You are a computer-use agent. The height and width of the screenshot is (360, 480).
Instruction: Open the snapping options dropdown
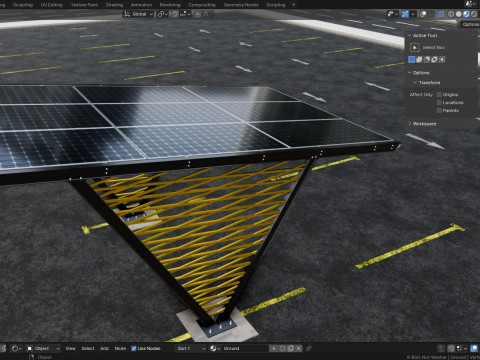point(185,14)
